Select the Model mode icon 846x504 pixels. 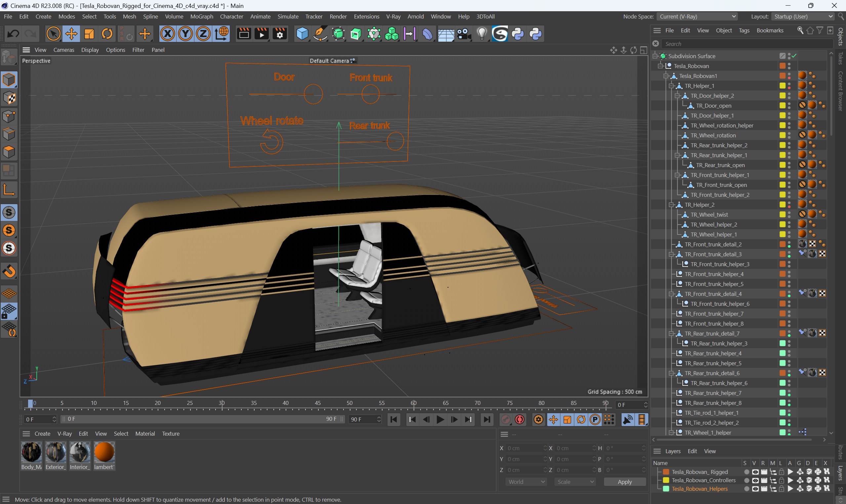coord(9,80)
